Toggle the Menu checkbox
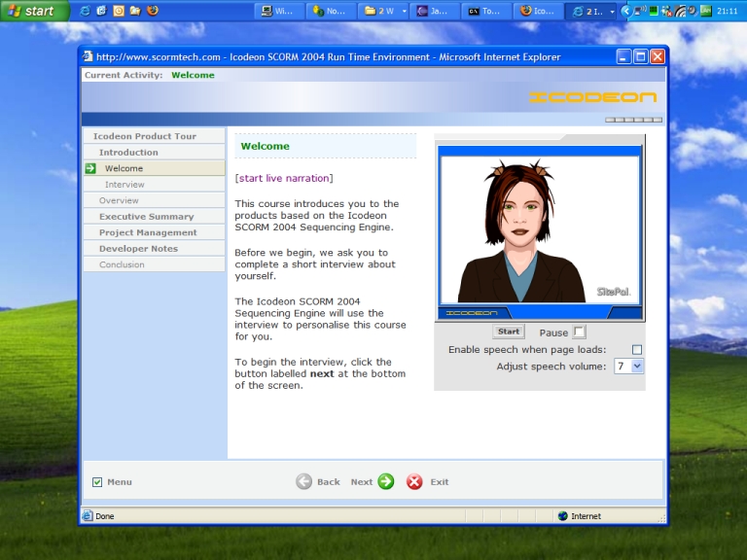The image size is (747, 560). (x=97, y=482)
